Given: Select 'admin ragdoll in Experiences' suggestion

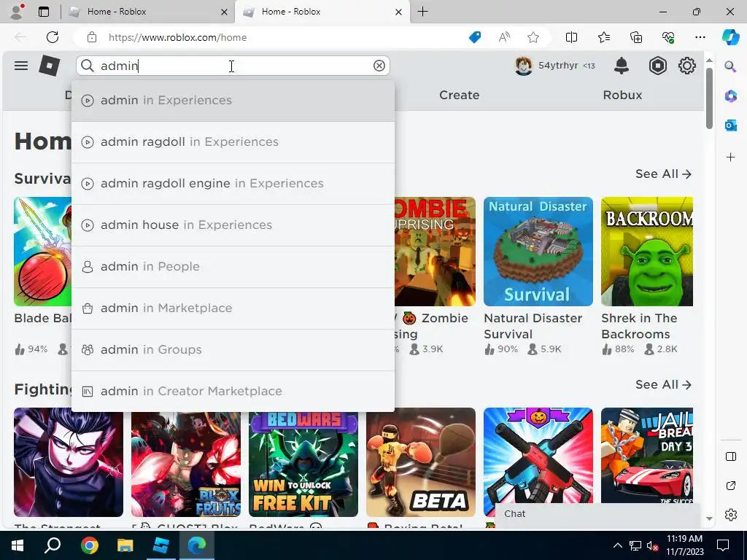Looking at the screenshot, I should [x=233, y=142].
